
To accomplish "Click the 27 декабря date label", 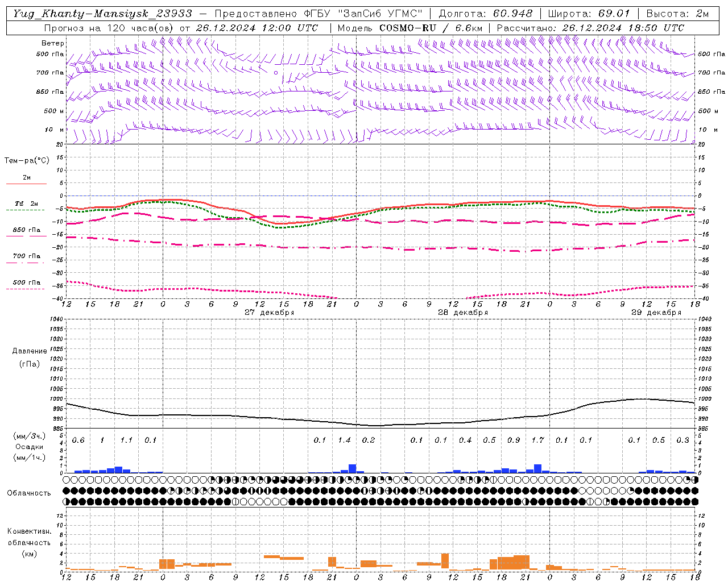I will [x=270, y=313].
